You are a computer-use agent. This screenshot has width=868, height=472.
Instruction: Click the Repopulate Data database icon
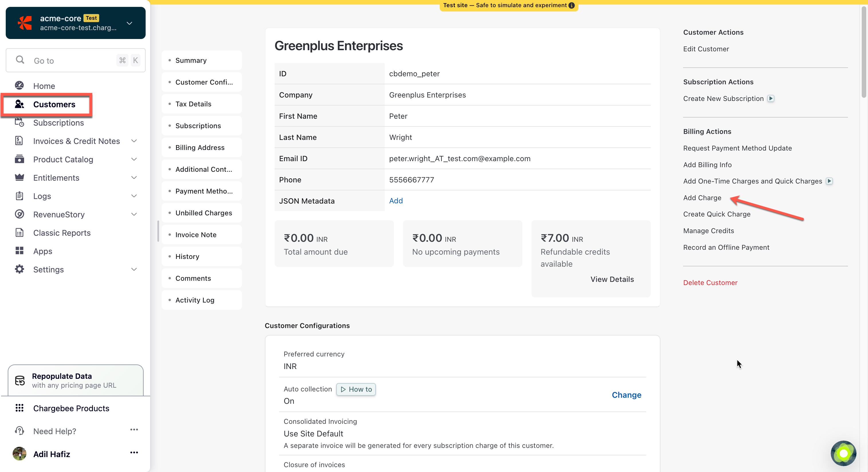20,381
